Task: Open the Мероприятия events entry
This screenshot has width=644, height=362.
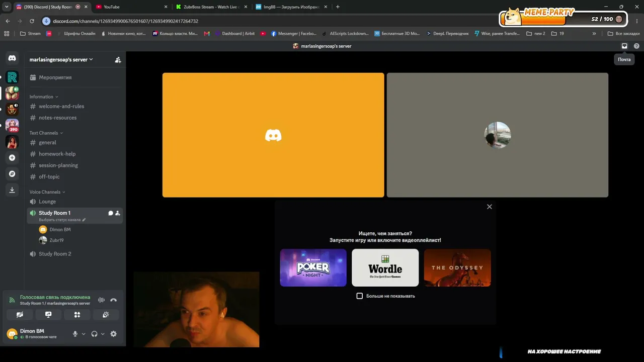Action: pos(75,77)
